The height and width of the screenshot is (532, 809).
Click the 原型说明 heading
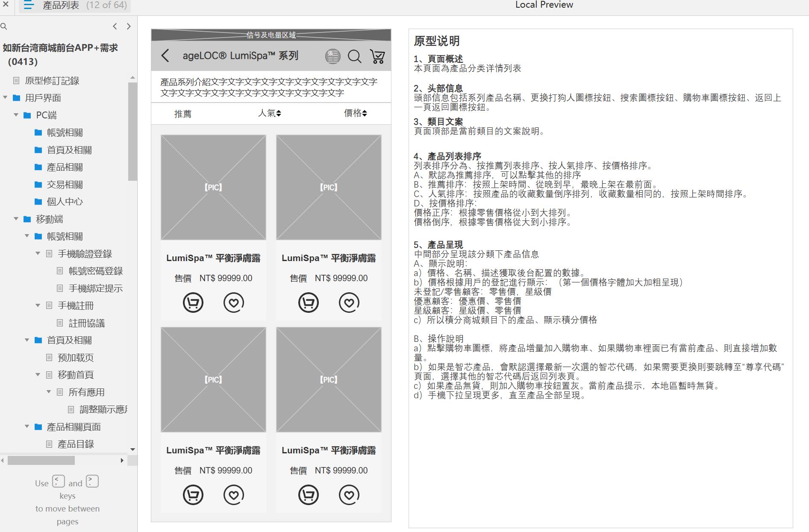(x=436, y=41)
